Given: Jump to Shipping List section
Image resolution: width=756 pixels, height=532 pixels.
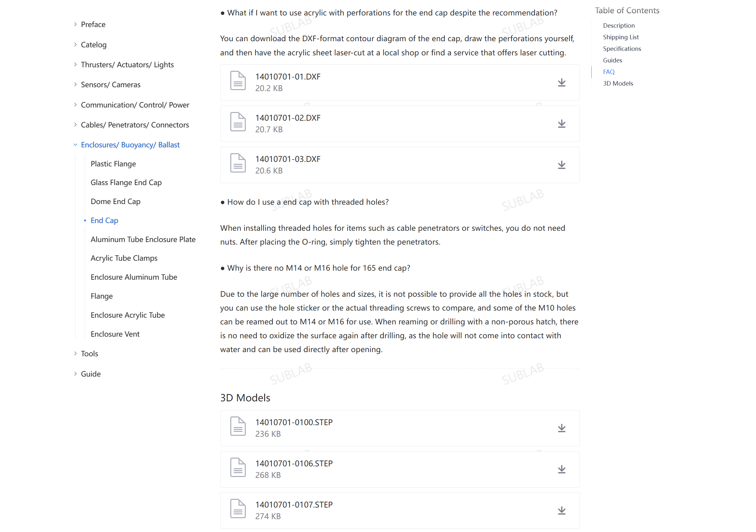Looking at the screenshot, I should coord(621,37).
